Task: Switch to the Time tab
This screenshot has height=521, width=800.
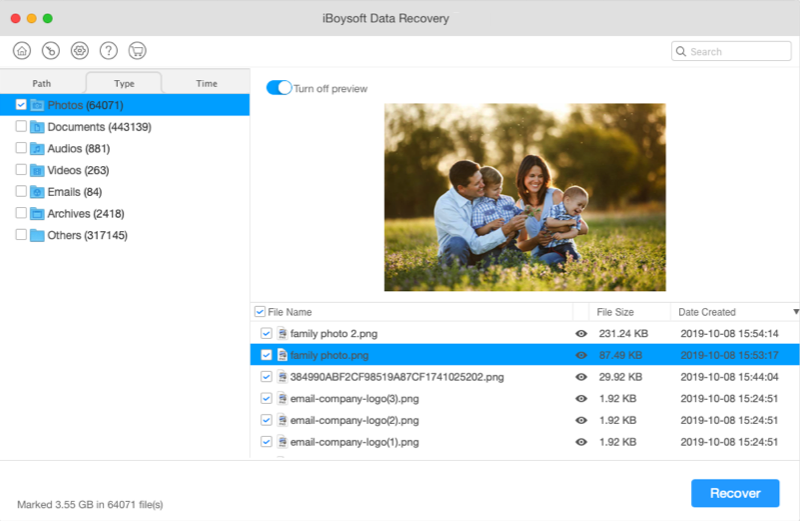Action: (x=206, y=84)
